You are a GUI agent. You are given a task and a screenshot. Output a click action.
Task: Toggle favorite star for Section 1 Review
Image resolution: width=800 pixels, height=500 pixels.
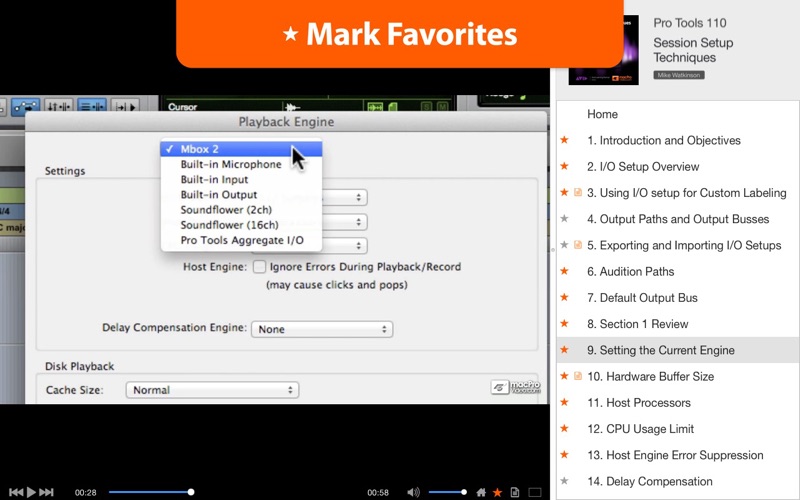tap(564, 323)
